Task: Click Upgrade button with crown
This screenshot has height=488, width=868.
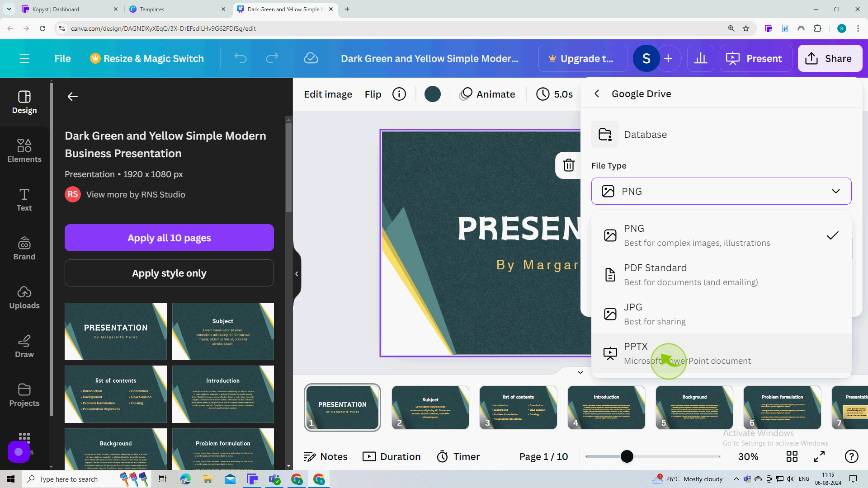Action: pyautogui.click(x=583, y=58)
